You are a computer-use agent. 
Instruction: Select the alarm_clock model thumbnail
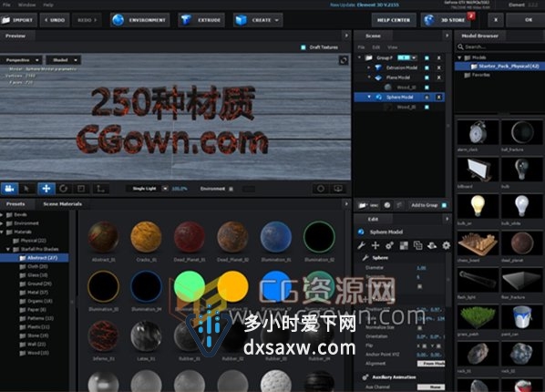coord(478,132)
